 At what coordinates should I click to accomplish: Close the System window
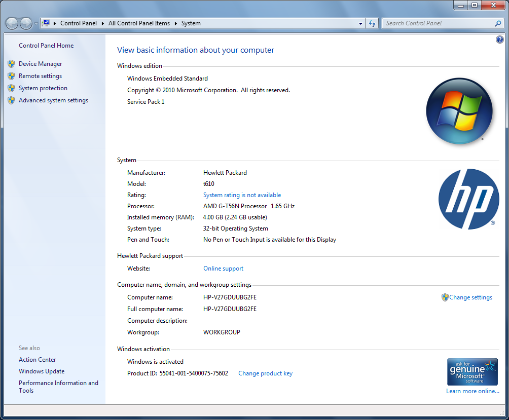(x=493, y=6)
